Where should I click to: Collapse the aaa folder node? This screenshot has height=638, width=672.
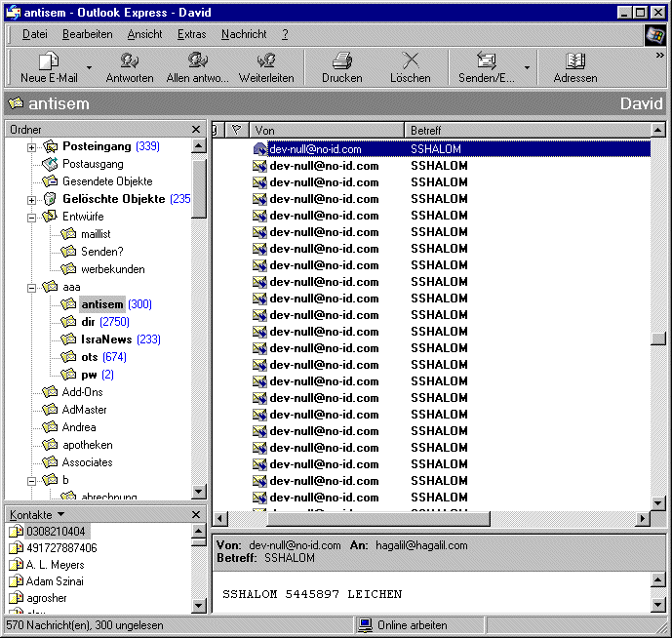pyautogui.click(x=31, y=288)
